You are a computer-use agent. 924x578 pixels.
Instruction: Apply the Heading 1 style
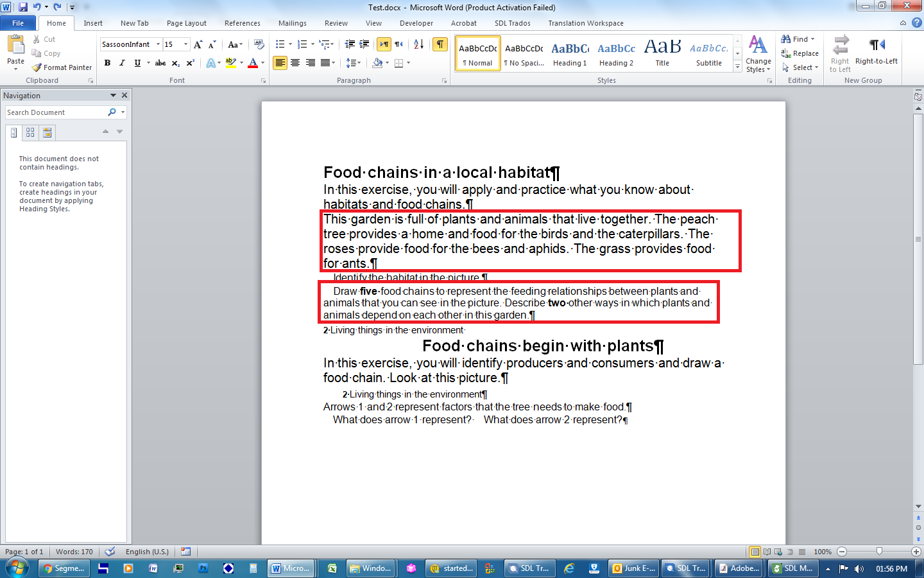pyautogui.click(x=570, y=53)
